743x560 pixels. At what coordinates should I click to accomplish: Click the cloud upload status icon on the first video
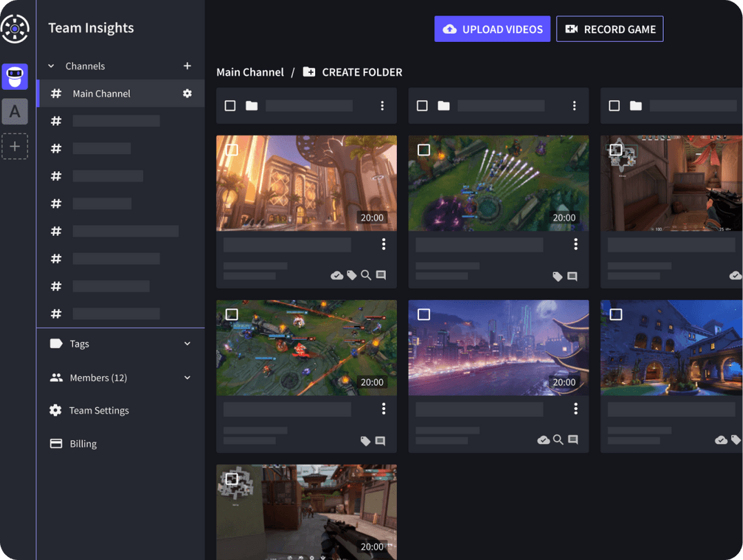pyautogui.click(x=336, y=274)
